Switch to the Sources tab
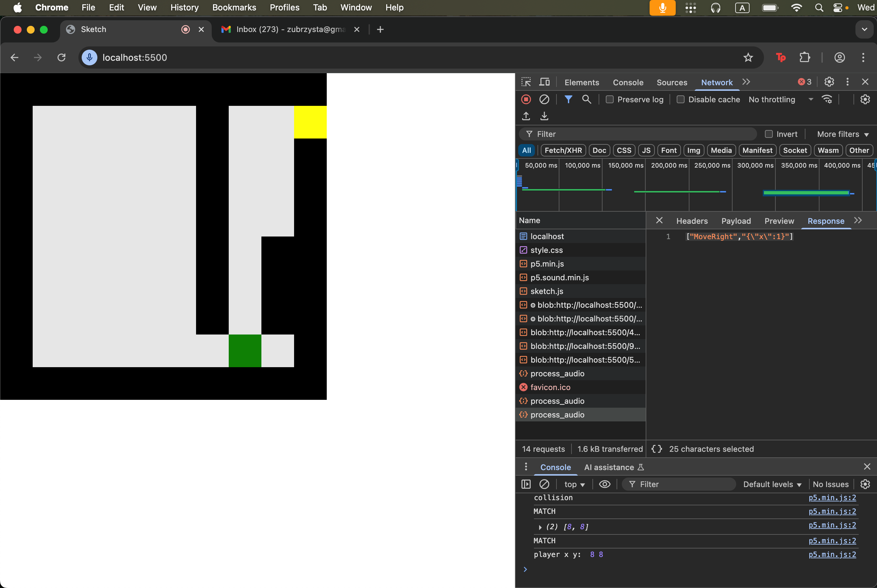877x588 pixels. [x=671, y=83]
